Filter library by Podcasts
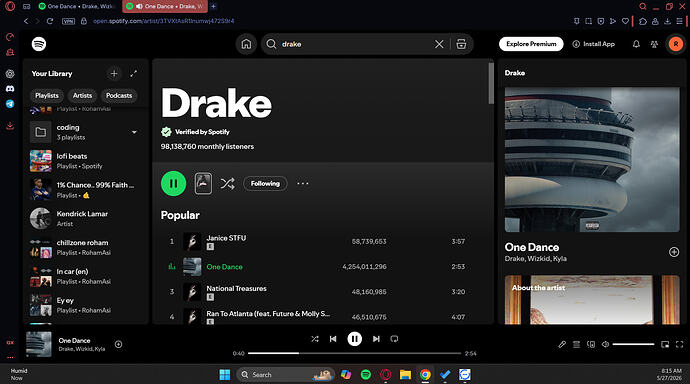 119,95
